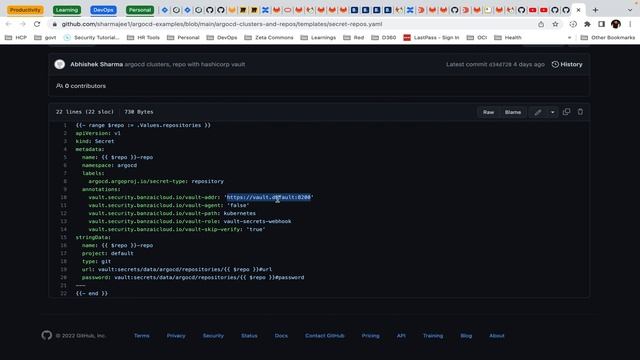Click the Blame button

[x=513, y=112]
